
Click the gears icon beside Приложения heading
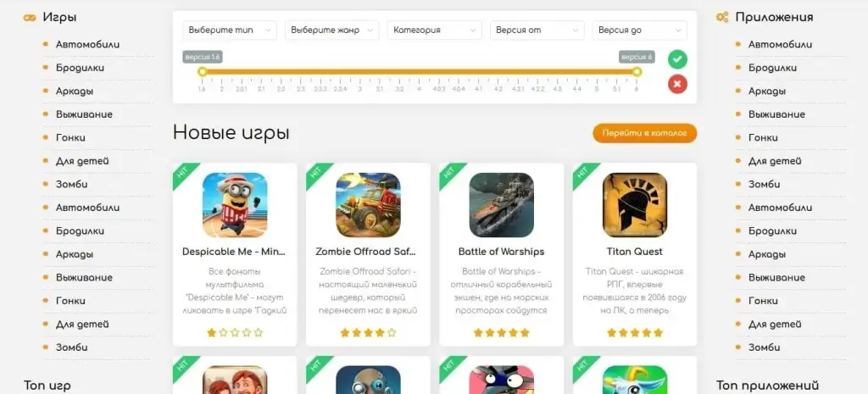pyautogui.click(x=722, y=17)
